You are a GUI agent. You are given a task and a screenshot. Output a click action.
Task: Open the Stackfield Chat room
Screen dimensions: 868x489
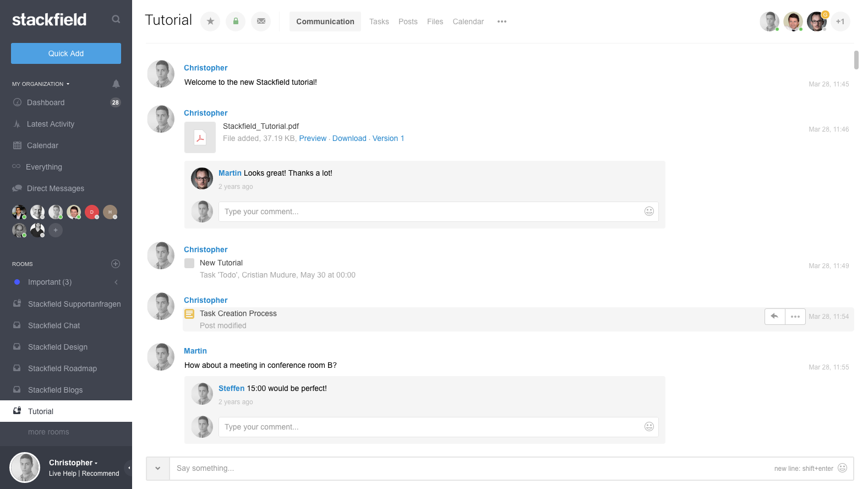point(66,325)
